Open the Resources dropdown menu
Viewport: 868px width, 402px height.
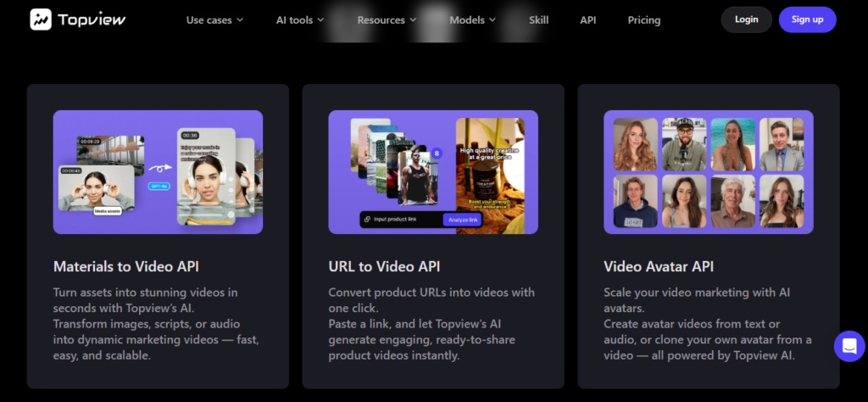coord(387,20)
